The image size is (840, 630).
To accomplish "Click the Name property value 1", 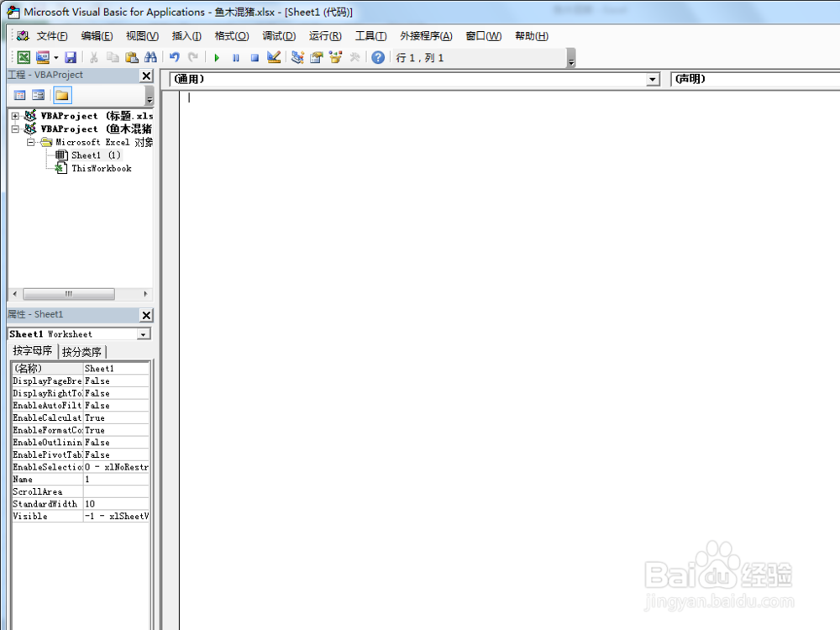I will coord(116,480).
